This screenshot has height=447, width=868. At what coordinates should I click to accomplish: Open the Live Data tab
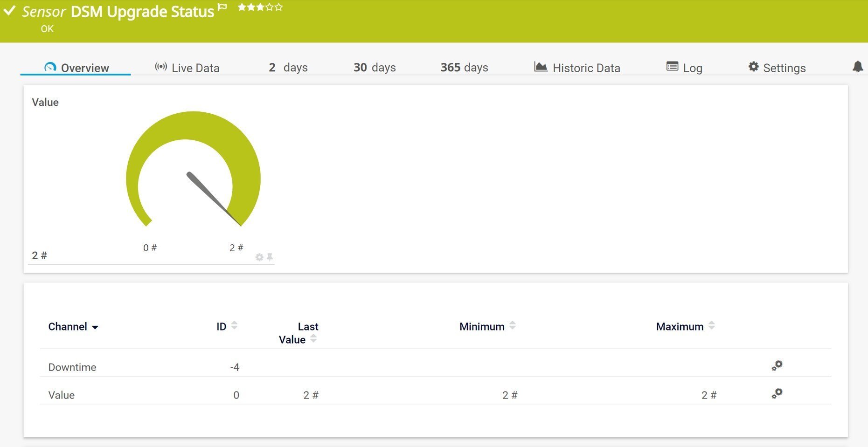[x=187, y=68]
